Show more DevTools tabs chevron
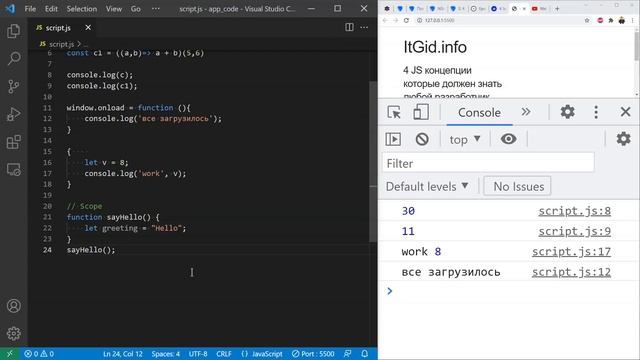This screenshot has height=360, width=640. 526,112
